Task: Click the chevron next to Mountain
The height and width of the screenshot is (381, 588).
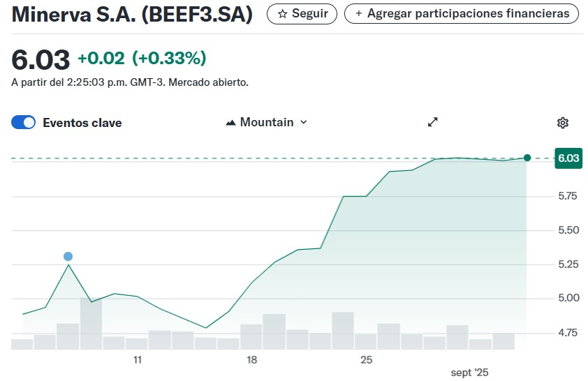Action: point(304,122)
